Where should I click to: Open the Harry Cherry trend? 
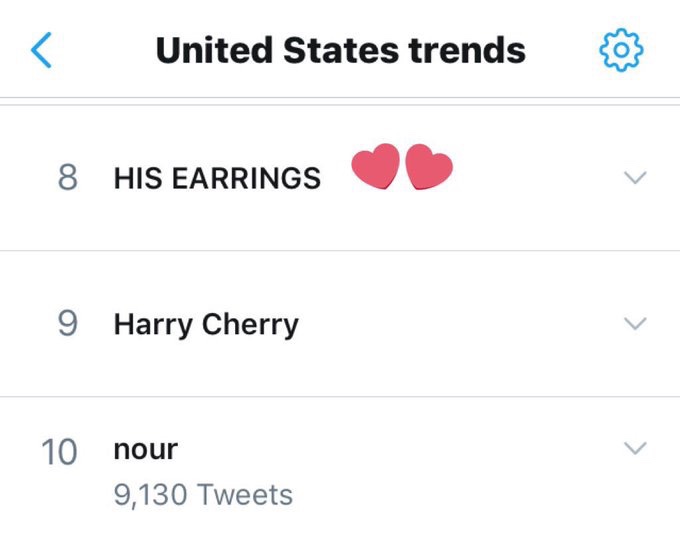click(206, 325)
